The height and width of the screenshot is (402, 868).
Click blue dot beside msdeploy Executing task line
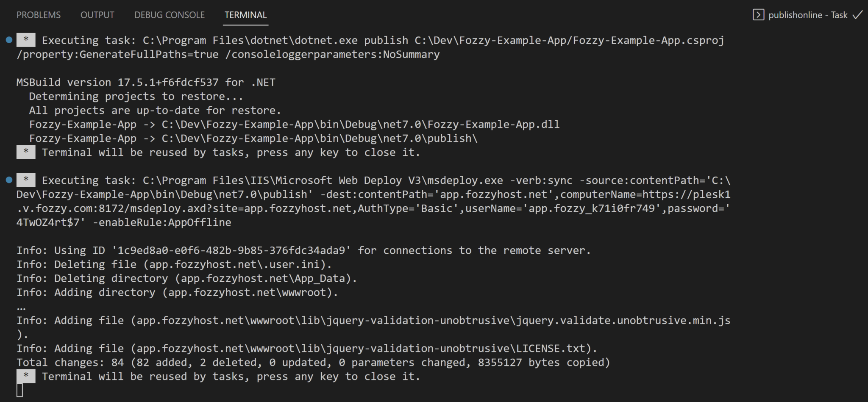[x=8, y=180]
